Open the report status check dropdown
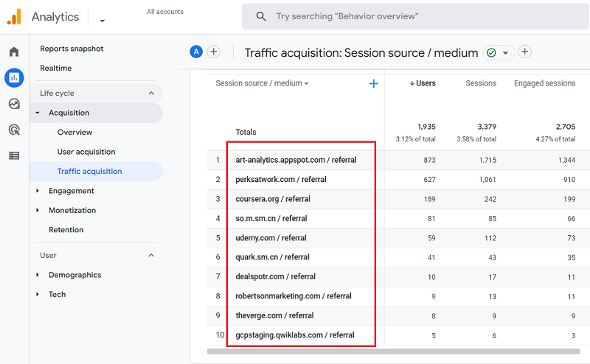Screen dimensions: 590x364 tap(499, 52)
